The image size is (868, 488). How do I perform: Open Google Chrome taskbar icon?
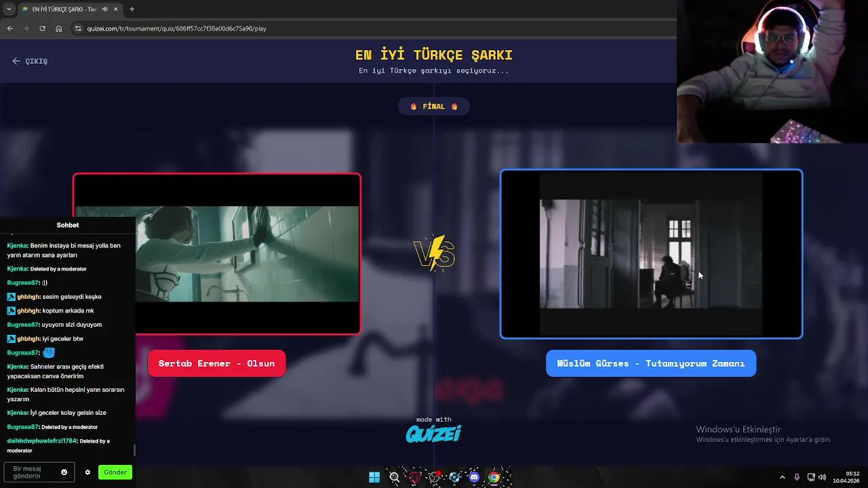[x=494, y=477]
